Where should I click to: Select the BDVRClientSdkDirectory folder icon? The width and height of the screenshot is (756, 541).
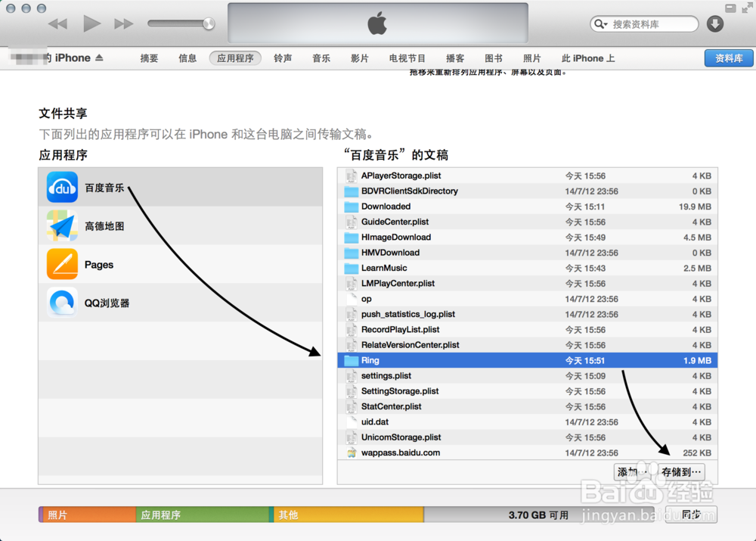[x=352, y=191]
